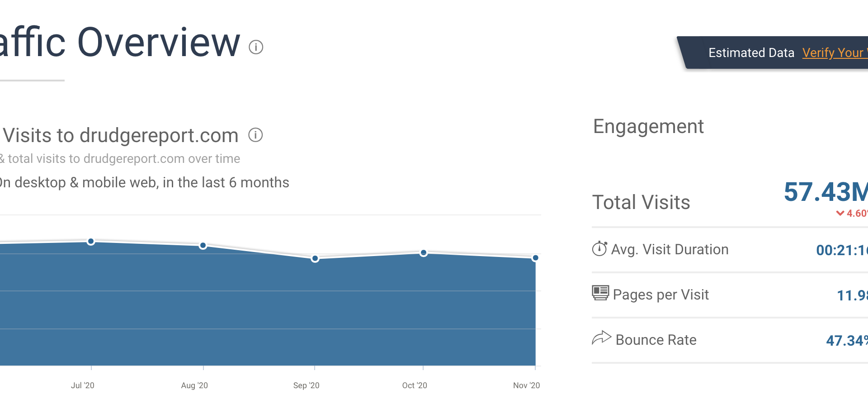
Task: Click the 57.43M total visits value
Action: click(x=826, y=192)
